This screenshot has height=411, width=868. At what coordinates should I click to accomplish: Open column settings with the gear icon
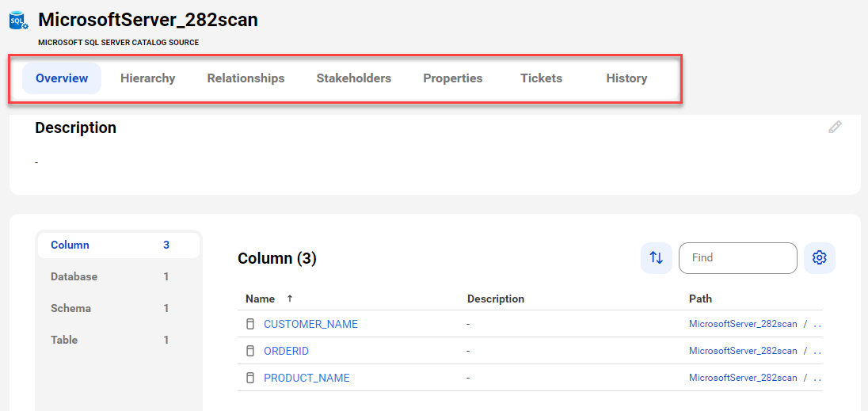[x=819, y=258]
